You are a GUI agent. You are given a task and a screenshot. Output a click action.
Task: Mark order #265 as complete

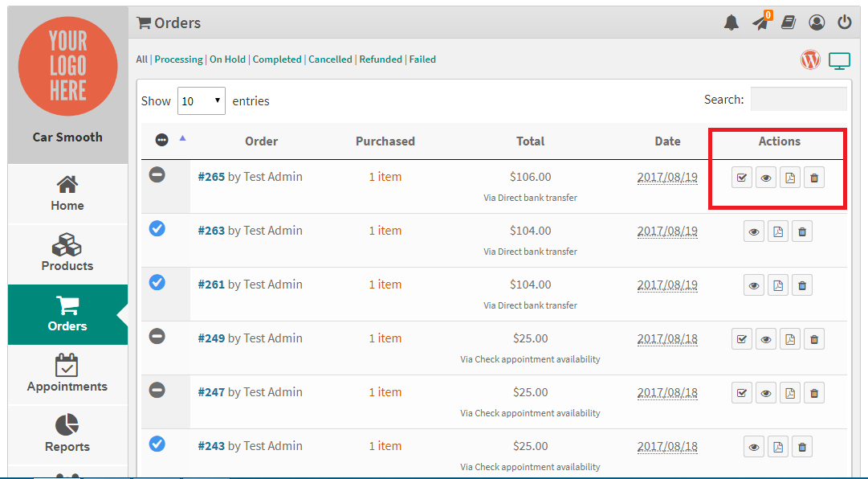741,178
